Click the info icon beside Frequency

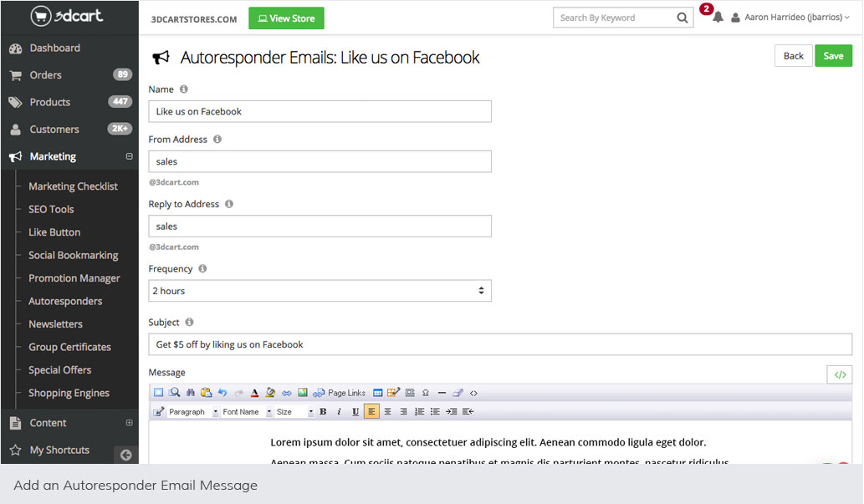click(x=202, y=269)
